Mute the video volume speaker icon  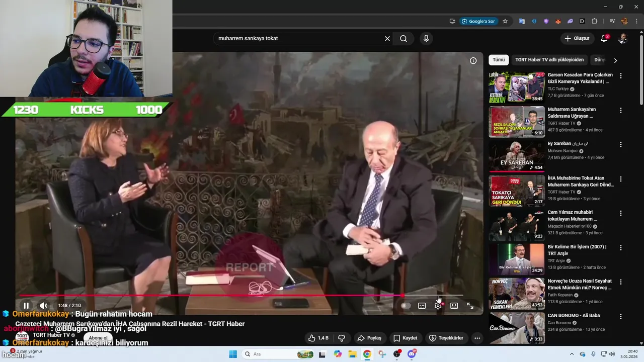tap(44, 305)
